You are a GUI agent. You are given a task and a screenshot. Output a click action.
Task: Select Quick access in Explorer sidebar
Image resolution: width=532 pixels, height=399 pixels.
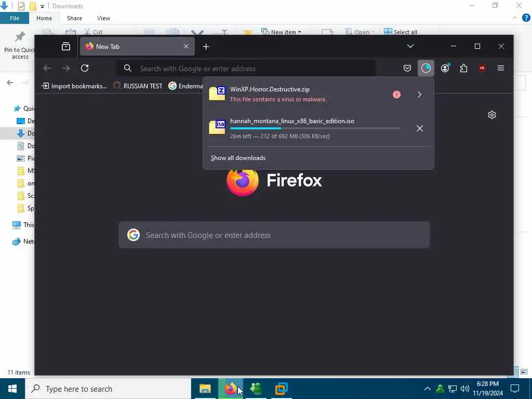24,109
